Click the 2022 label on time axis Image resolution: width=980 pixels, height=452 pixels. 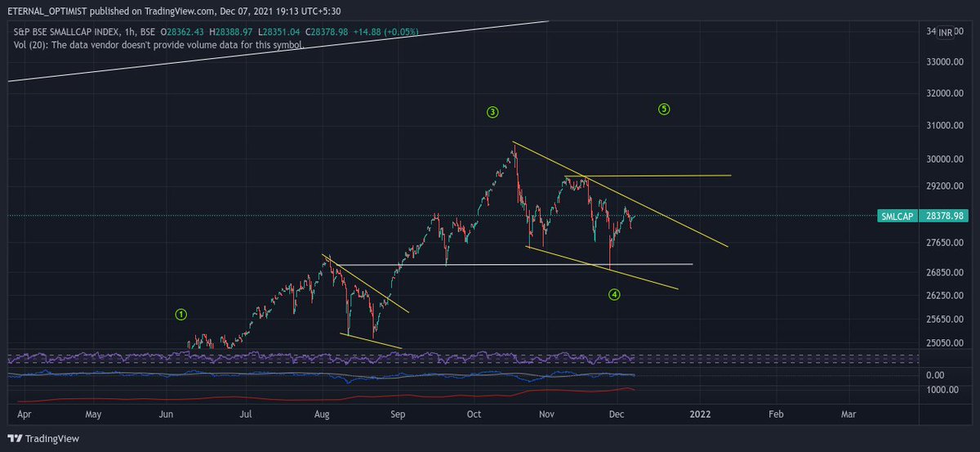(700, 415)
